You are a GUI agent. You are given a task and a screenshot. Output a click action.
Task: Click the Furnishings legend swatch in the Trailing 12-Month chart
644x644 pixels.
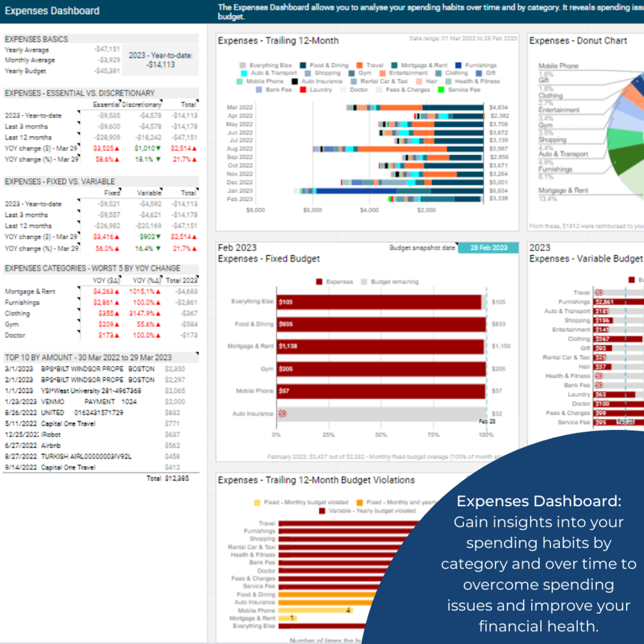[x=458, y=65]
